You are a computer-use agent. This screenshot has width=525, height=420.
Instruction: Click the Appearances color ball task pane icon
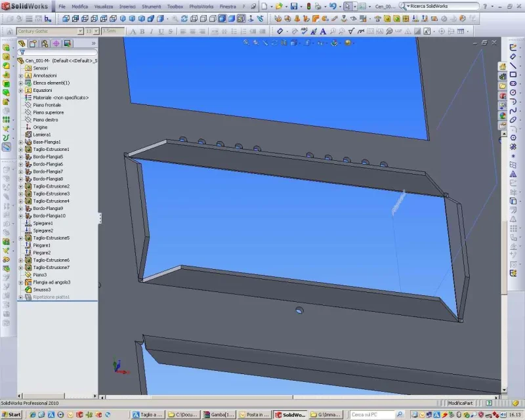tap(503, 116)
